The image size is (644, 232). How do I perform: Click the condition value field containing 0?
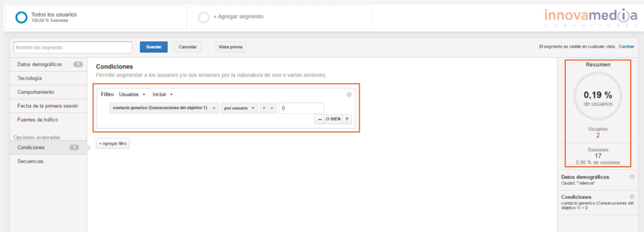(x=301, y=108)
